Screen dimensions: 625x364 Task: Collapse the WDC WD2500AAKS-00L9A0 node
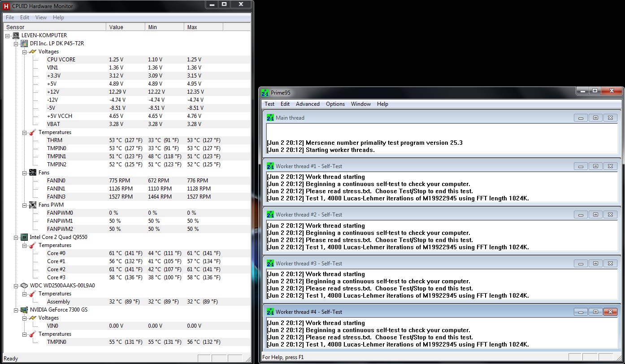(x=16, y=286)
